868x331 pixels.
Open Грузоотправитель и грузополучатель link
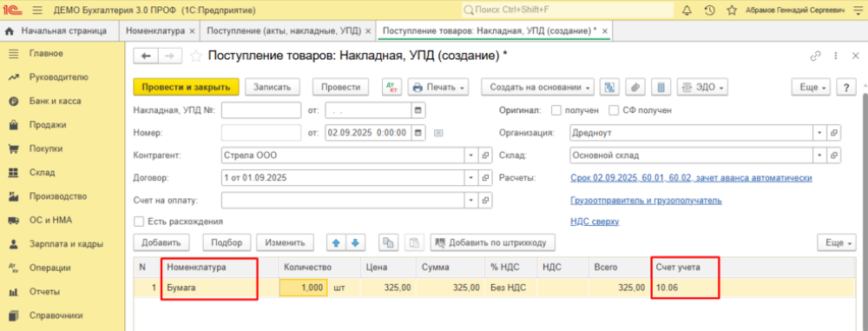[646, 200]
